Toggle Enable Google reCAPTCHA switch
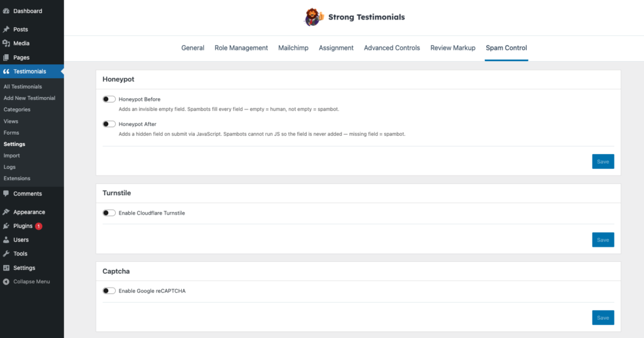Screen dimensions: 644x338 coord(109,291)
